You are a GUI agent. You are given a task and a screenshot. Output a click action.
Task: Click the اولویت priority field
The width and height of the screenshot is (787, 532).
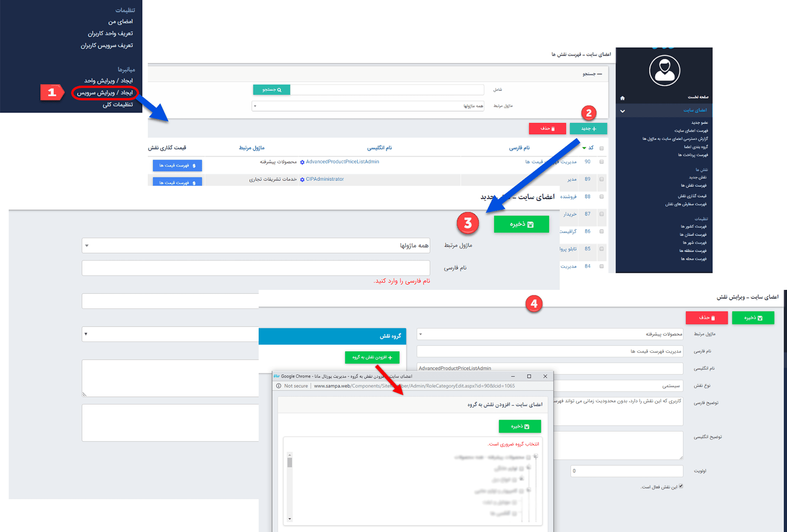coord(627,471)
